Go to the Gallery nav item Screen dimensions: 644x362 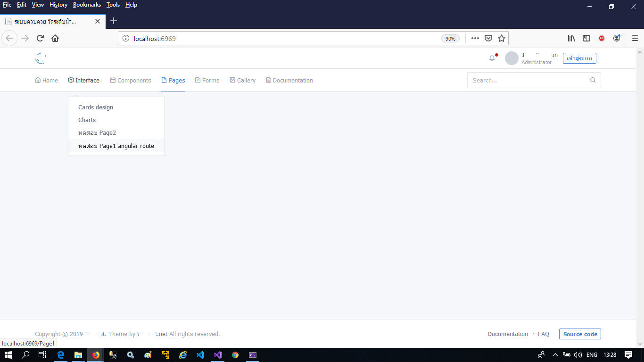coord(242,80)
